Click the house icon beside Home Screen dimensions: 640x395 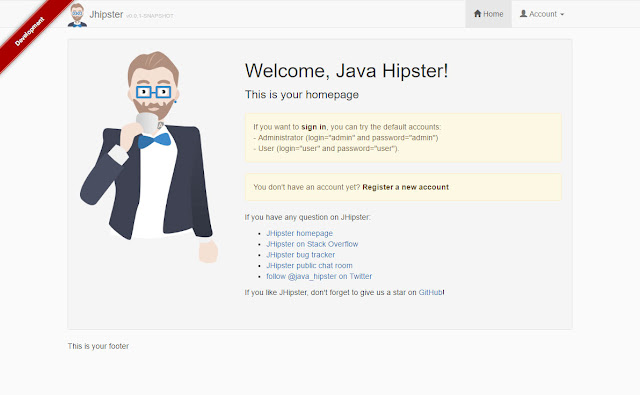(477, 13)
